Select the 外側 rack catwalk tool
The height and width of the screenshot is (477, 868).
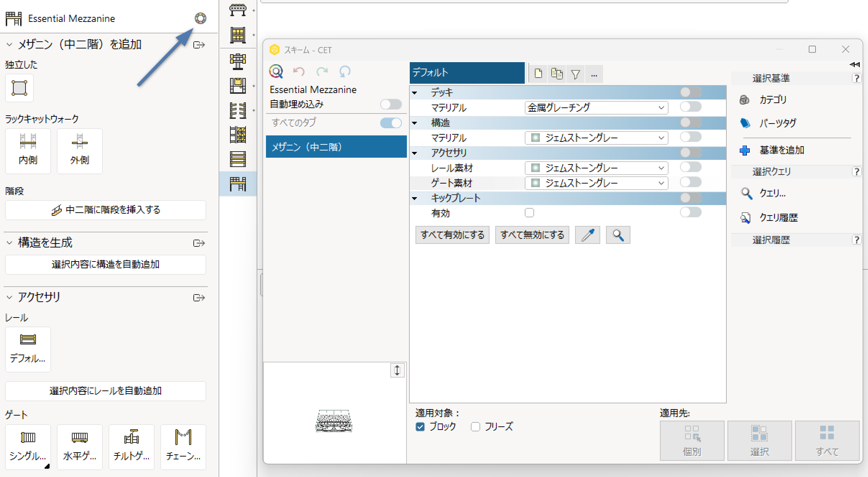[x=80, y=151]
